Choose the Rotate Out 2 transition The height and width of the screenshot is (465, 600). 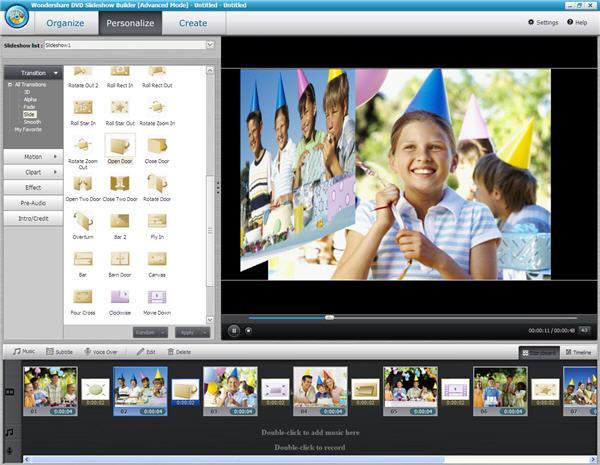click(83, 72)
